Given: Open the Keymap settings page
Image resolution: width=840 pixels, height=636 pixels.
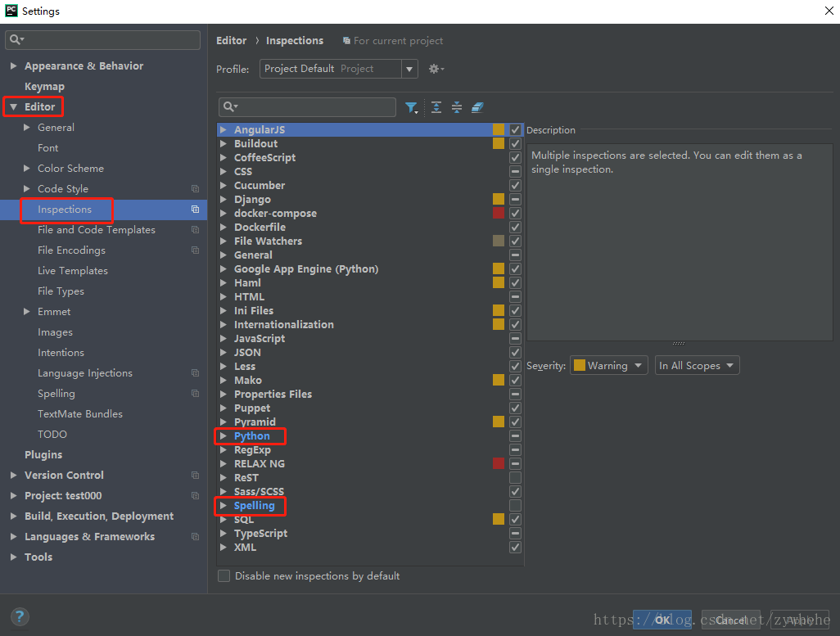Looking at the screenshot, I should tap(44, 86).
